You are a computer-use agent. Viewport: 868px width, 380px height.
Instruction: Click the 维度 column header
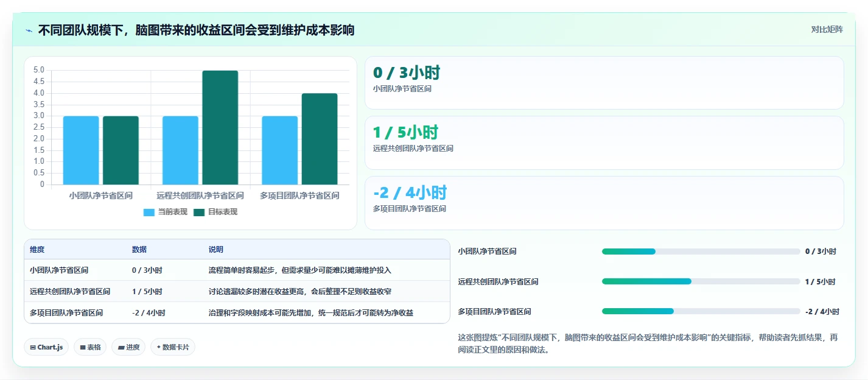(x=37, y=250)
